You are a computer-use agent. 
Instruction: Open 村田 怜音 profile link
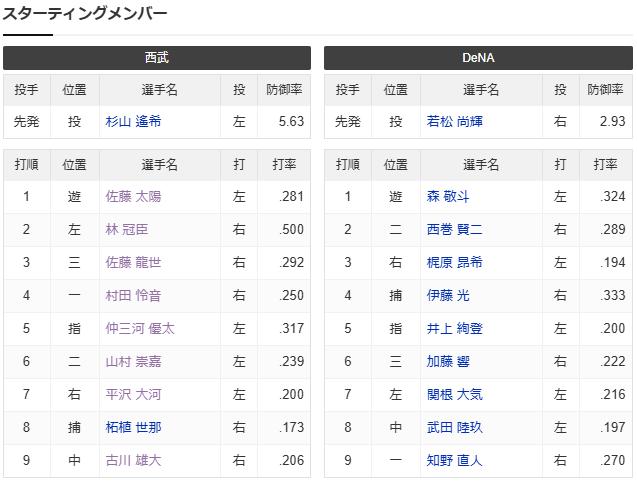(x=133, y=295)
